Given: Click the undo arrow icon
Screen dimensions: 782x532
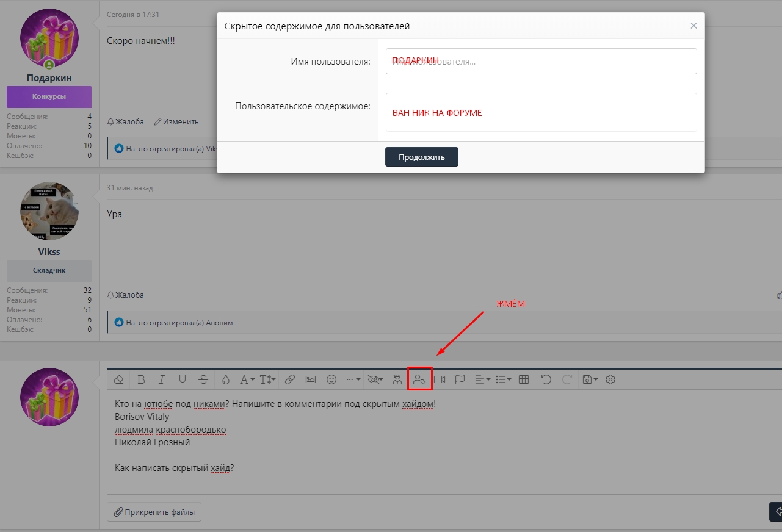Looking at the screenshot, I should tap(546, 379).
